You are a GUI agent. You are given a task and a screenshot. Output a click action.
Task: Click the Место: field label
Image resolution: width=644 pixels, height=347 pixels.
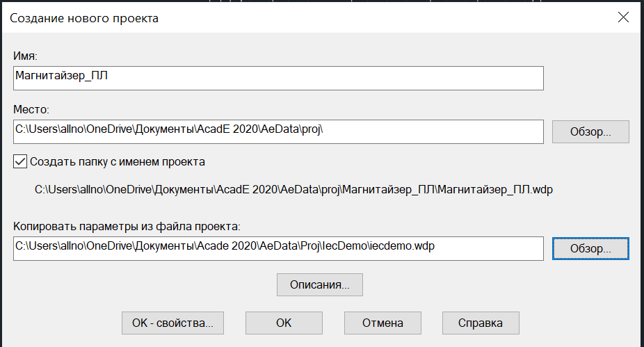click(31, 109)
